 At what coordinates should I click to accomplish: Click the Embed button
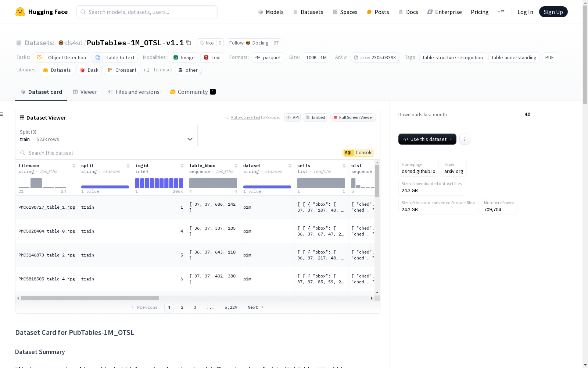coord(315,117)
